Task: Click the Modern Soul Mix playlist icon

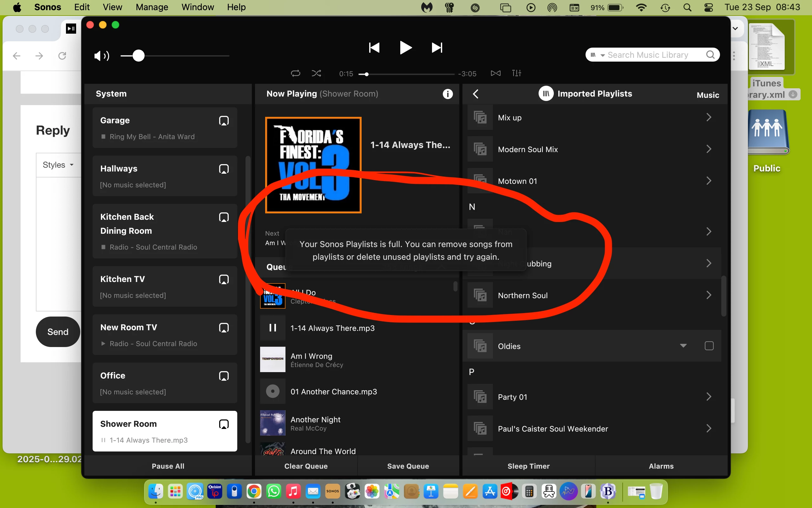Action: click(x=480, y=149)
